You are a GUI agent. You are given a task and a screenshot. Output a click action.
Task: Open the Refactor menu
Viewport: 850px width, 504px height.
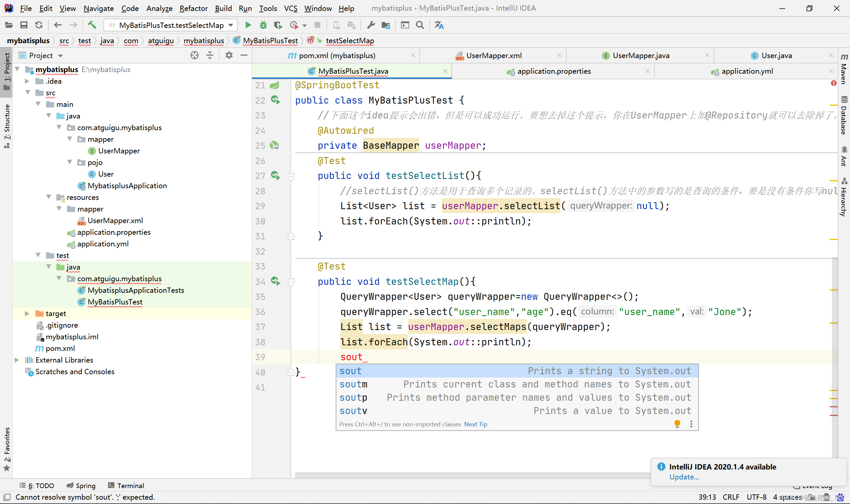tap(193, 8)
